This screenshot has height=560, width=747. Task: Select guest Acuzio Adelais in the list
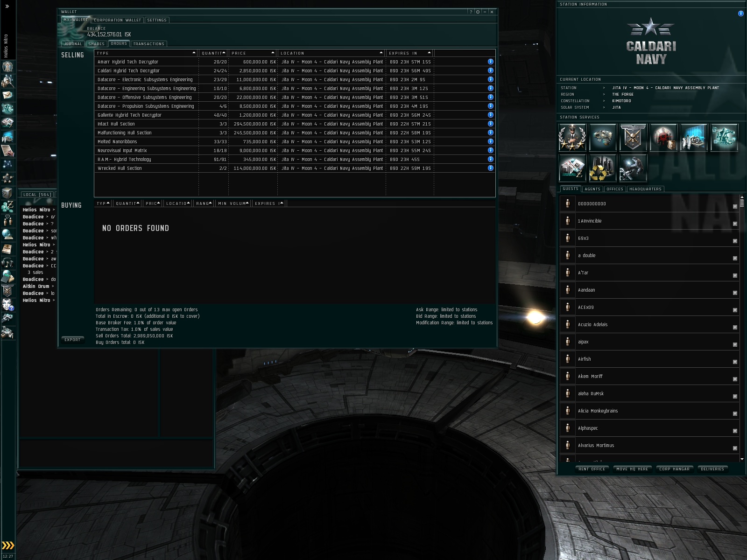click(649, 325)
